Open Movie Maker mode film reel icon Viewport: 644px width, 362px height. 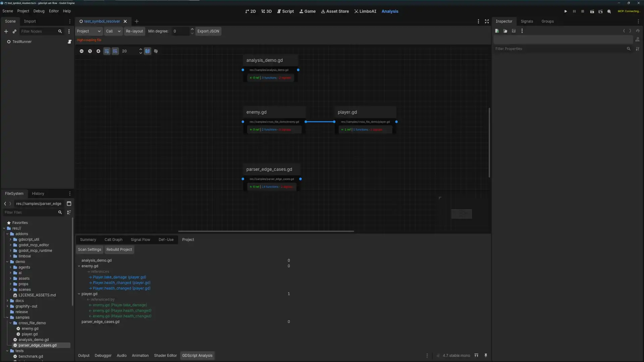point(609,11)
